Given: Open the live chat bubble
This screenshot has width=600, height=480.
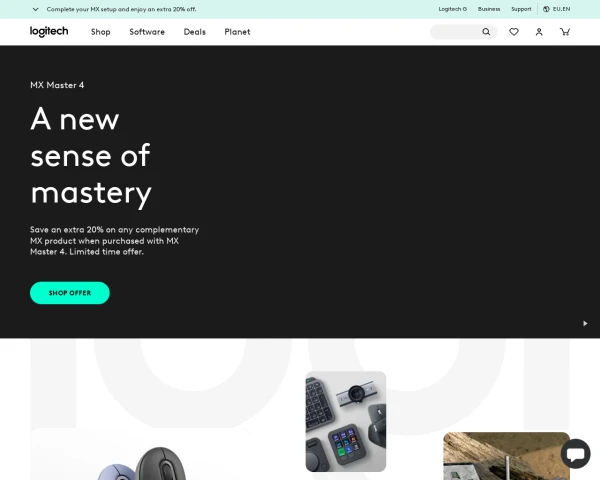Looking at the screenshot, I should pos(576,454).
